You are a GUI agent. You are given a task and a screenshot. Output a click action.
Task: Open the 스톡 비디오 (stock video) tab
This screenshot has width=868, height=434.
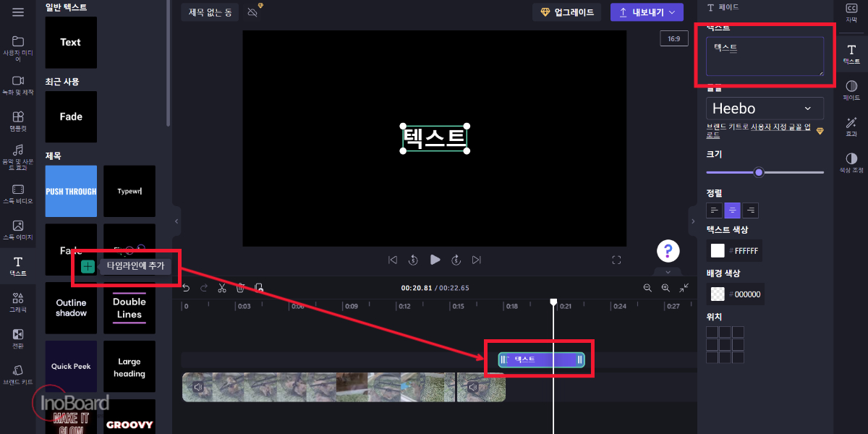point(18,194)
